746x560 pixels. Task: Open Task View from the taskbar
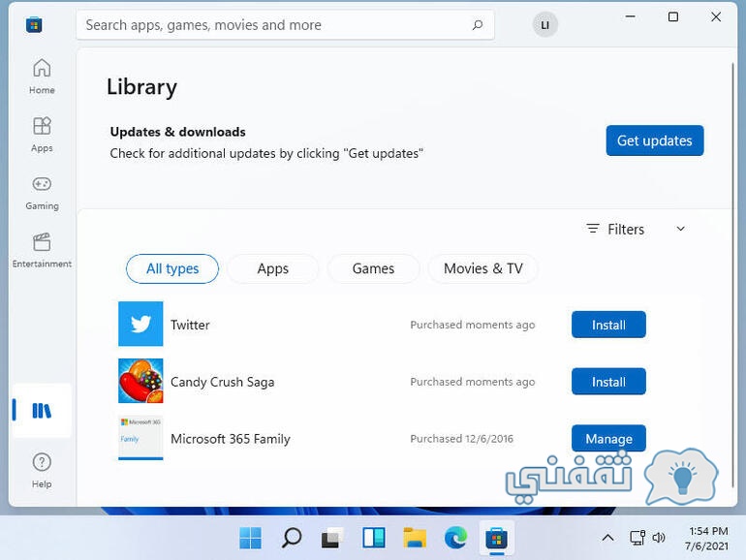[332, 538]
